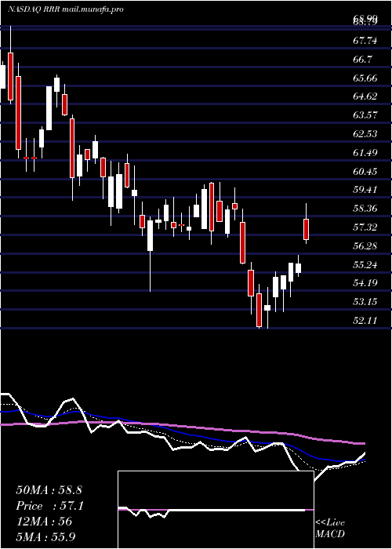Click the 52.11 price axis label
Screen dimensions: 392x549
tap(365, 320)
